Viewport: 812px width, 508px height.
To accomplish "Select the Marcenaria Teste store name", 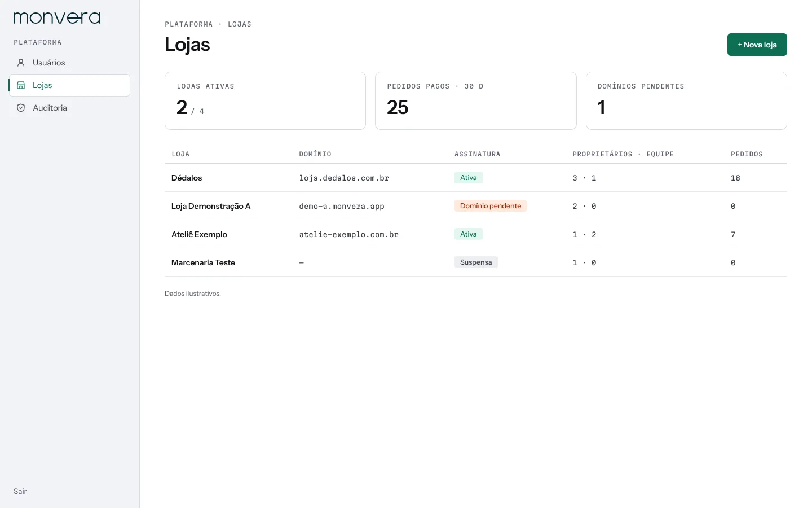I will point(203,262).
